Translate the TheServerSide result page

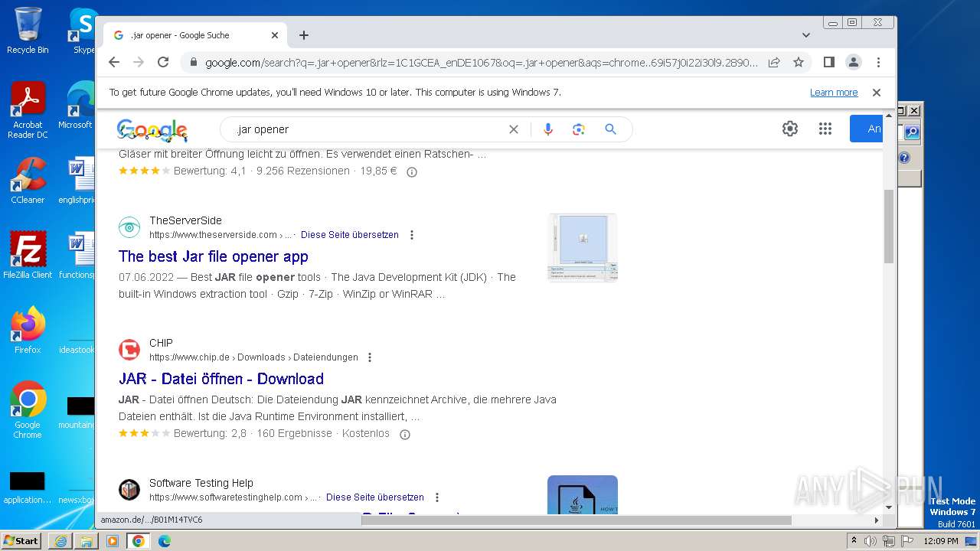point(350,235)
